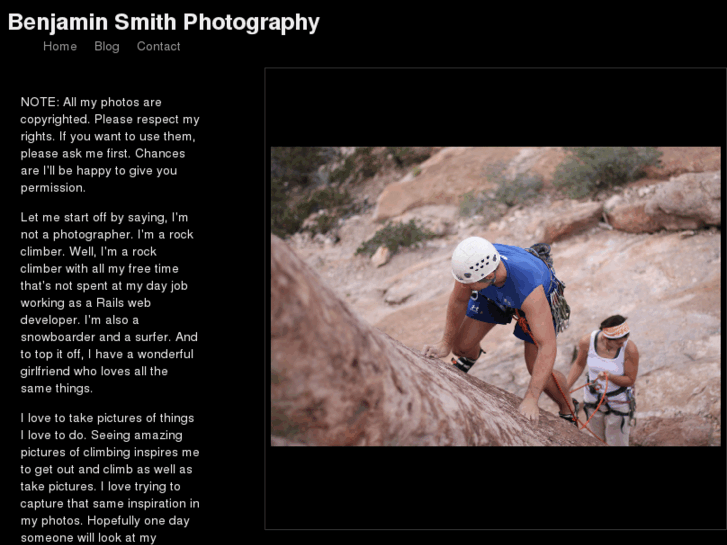Click the "I love to take pictures" paragraph

[110, 478]
